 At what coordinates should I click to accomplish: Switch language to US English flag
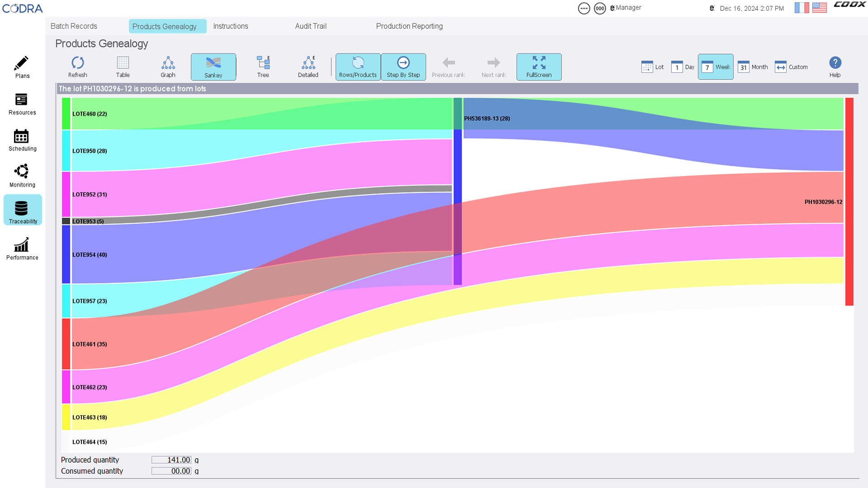click(x=819, y=8)
